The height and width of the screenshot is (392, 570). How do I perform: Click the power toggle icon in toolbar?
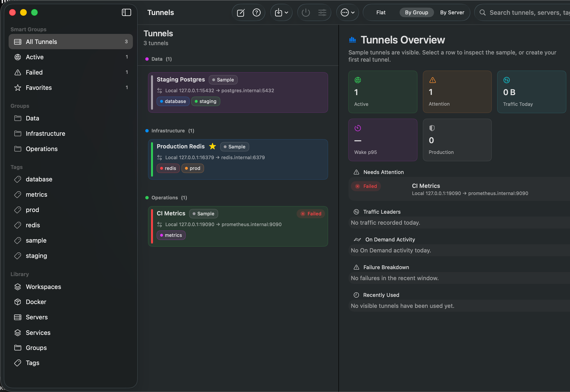[x=306, y=13]
